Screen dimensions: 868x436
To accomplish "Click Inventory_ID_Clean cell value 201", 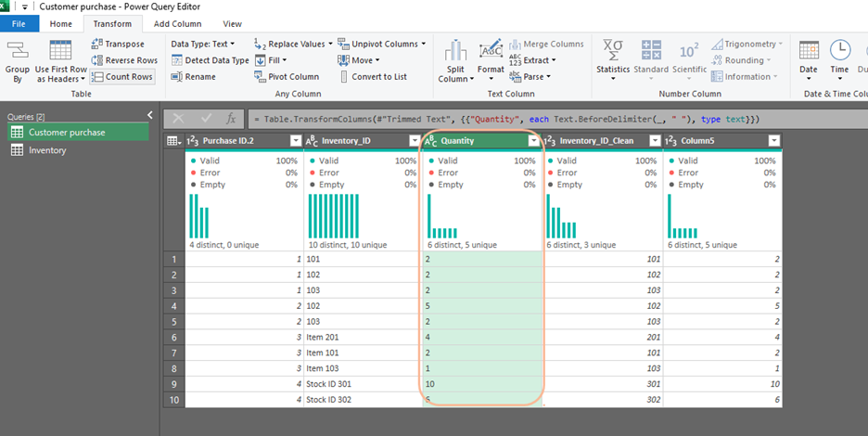I will point(602,338).
